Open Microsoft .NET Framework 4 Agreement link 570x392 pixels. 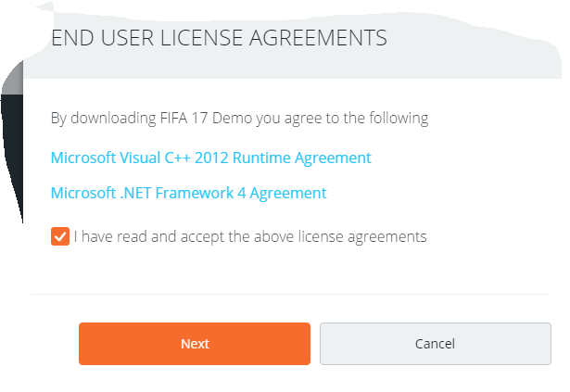tap(189, 193)
